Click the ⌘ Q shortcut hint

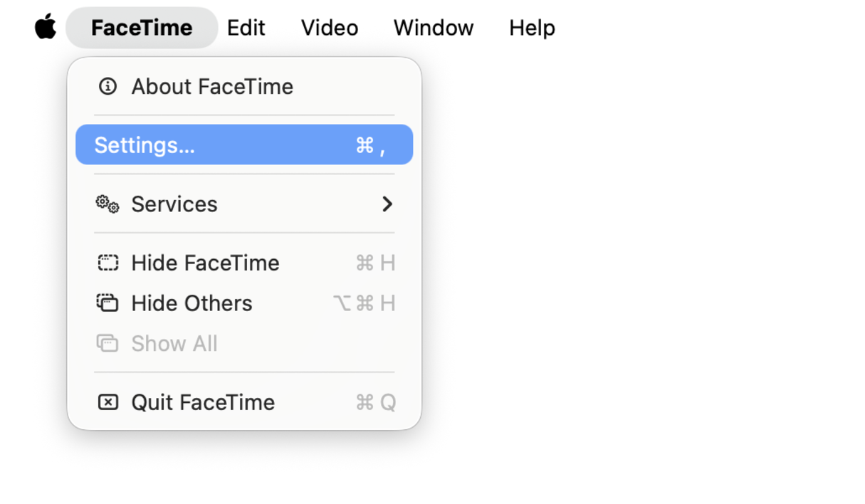(x=376, y=402)
